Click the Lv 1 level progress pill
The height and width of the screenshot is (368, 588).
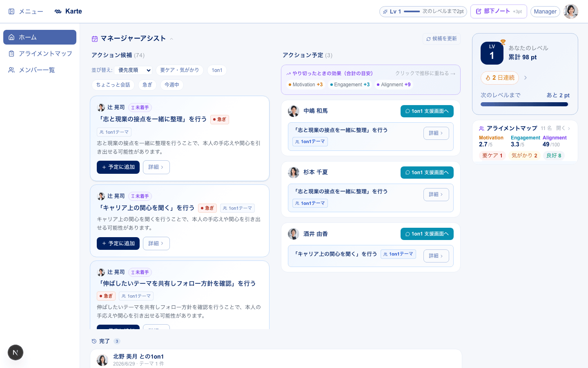point(423,11)
